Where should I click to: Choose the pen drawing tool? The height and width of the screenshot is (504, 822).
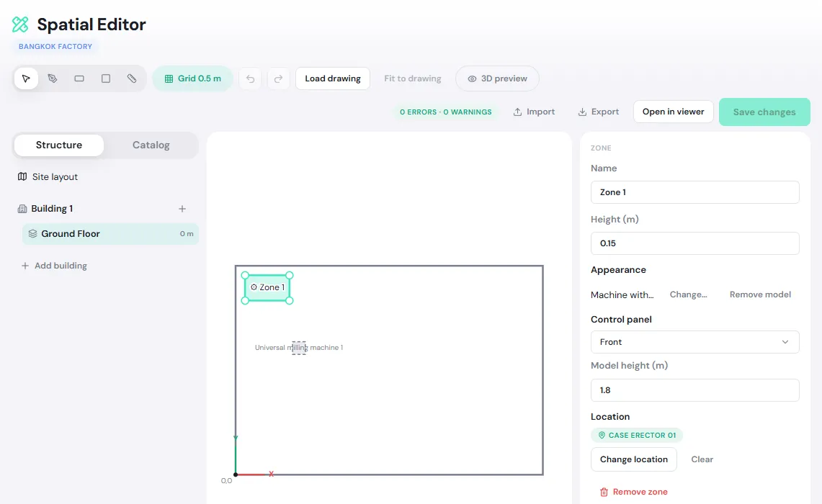tap(53, 78)
